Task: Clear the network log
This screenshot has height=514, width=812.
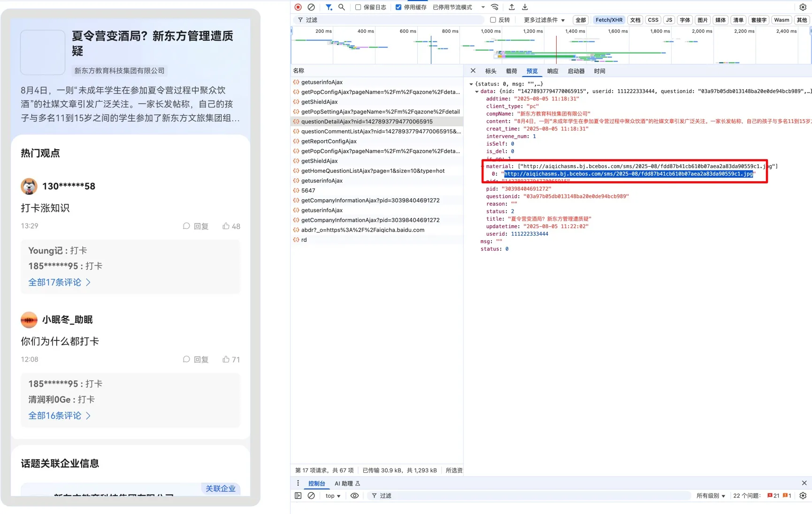Action: 311,7
